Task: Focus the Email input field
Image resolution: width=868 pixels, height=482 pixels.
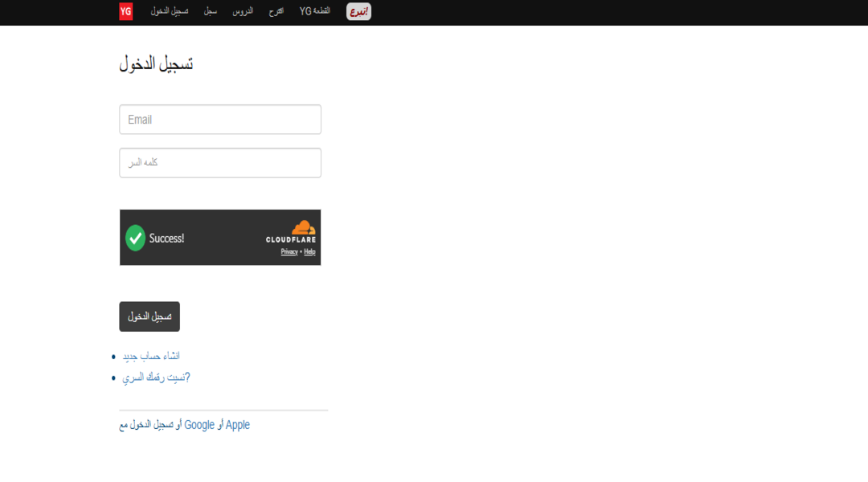Action: pos(220,120)
